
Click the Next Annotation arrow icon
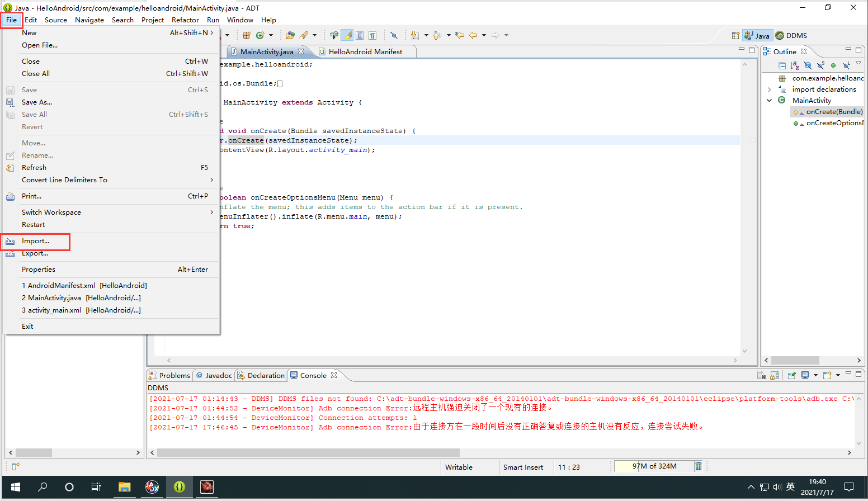click(x=414, y=35)
